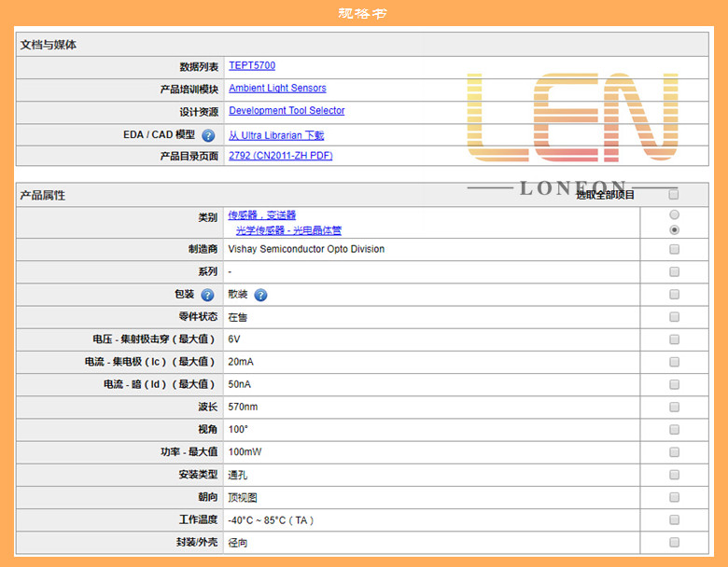Click the 产品目录页面 row label
The height and width of the screenshot is (567, 728).
[x=189, y=156]
